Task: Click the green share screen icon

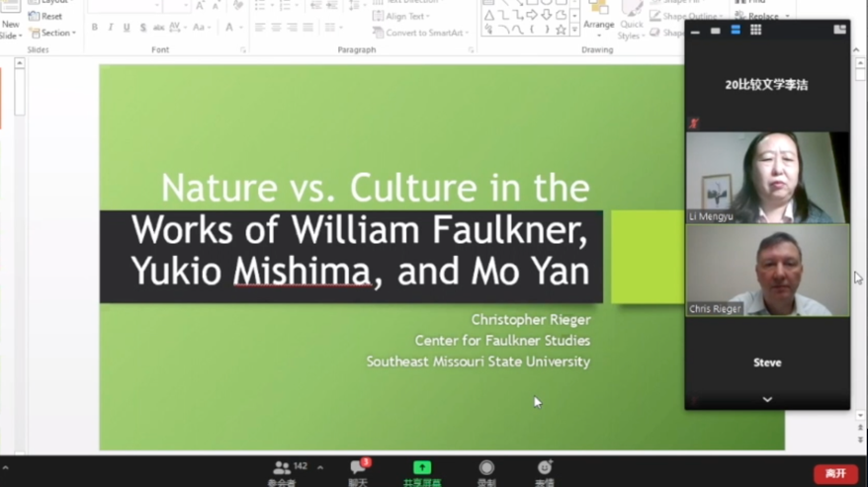Action: (x=422, y=468)
